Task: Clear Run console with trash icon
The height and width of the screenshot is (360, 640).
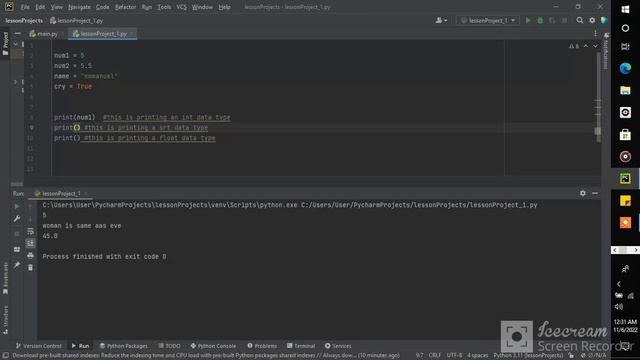Action: click(30, 267)
